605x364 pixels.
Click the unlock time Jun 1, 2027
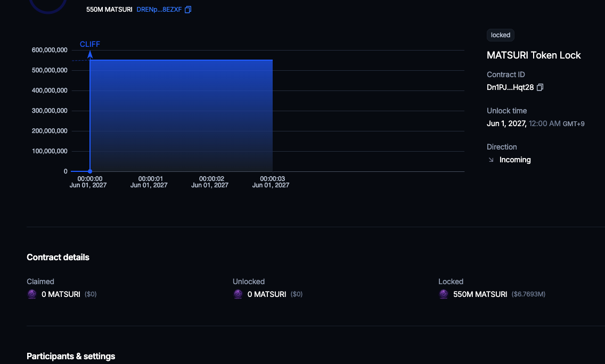tap(506, 124)
